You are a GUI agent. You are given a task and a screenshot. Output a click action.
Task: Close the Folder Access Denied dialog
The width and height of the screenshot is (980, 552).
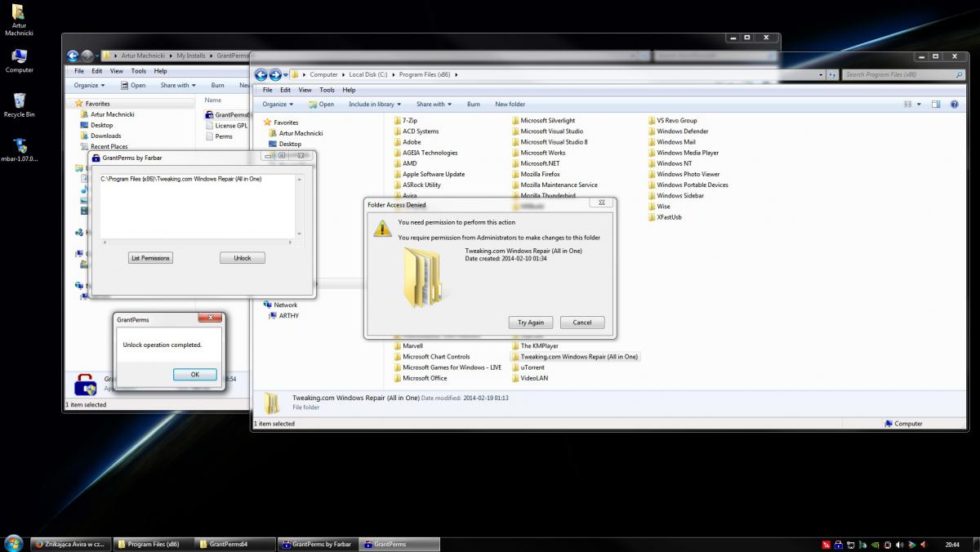tap(600, 201)
